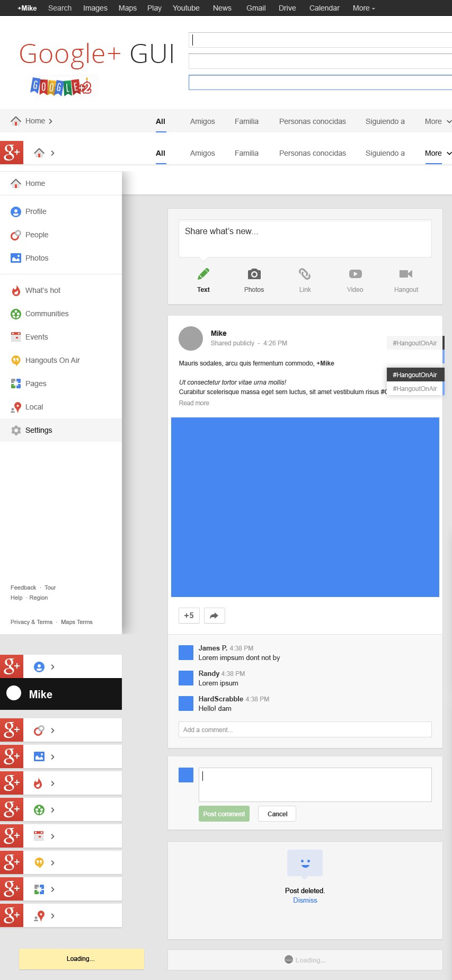The width and height of the screenshot is (452, 980).
Task: Click the Read more link
Action: point(194,403)
